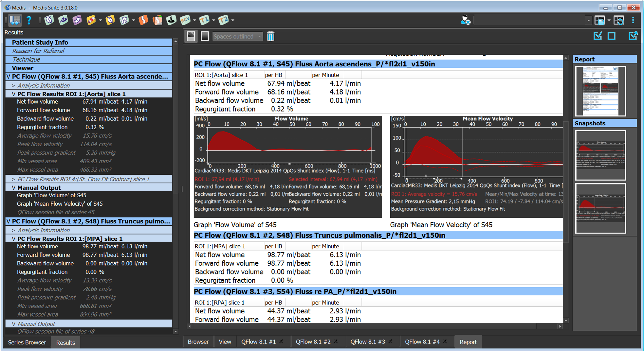Launch the ECV analysis app icon

(x=185, y=20)
